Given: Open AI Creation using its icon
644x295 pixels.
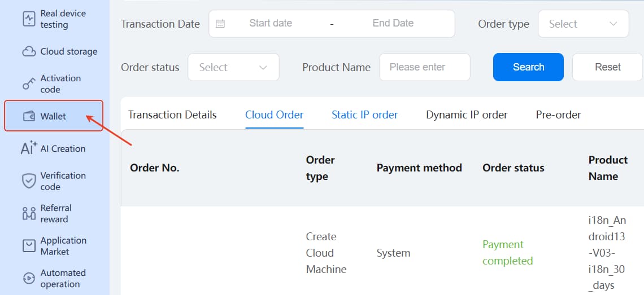Looking at the screenshot, I should (29, 148).
